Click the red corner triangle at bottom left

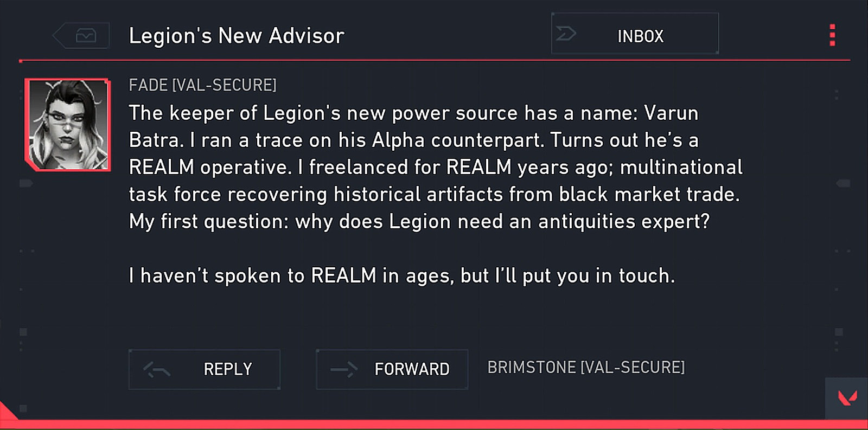pos(8,413)
